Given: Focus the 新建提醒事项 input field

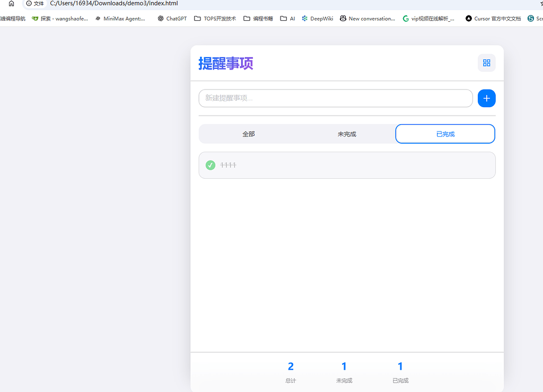Looking at the screenshot, I should pos(336,98).
